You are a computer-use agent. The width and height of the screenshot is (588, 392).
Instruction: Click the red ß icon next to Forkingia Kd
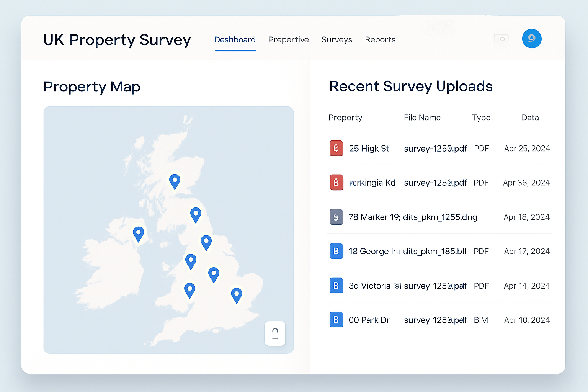[x=336, y=183]
